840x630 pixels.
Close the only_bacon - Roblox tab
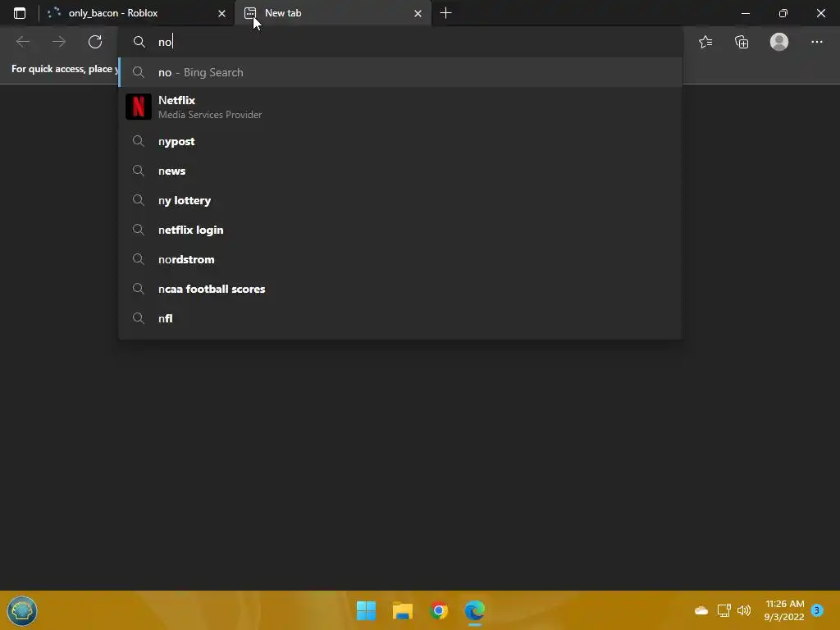221,13
